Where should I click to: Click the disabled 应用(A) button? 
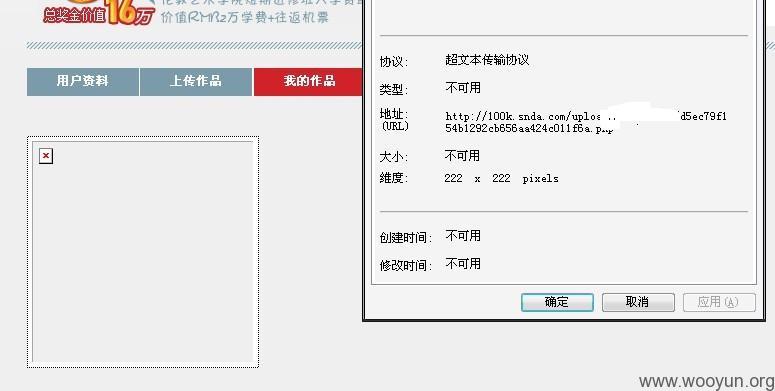[719, 302]
